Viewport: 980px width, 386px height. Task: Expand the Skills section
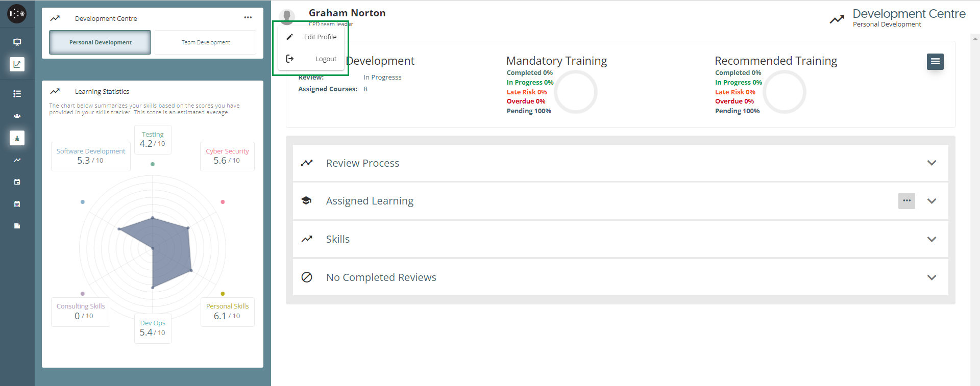pos(931,239)
